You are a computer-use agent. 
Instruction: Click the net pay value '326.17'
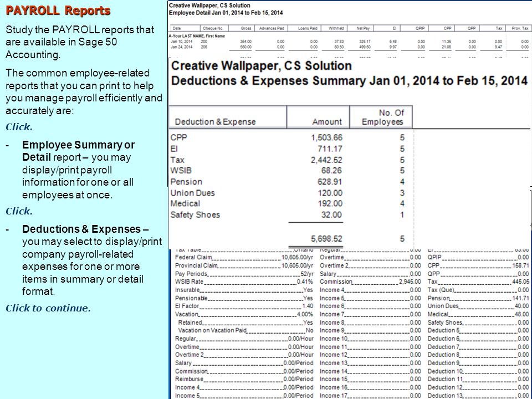[365, 42]
